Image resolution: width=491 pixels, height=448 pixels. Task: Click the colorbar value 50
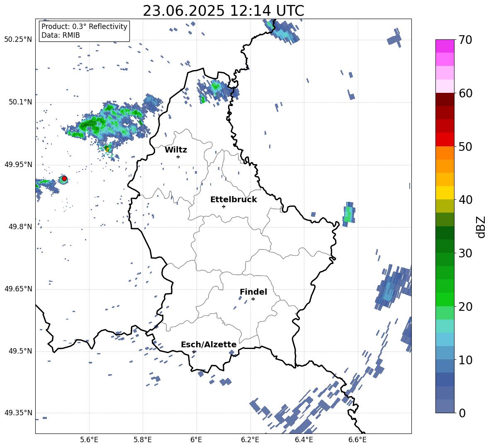point(465,146)
